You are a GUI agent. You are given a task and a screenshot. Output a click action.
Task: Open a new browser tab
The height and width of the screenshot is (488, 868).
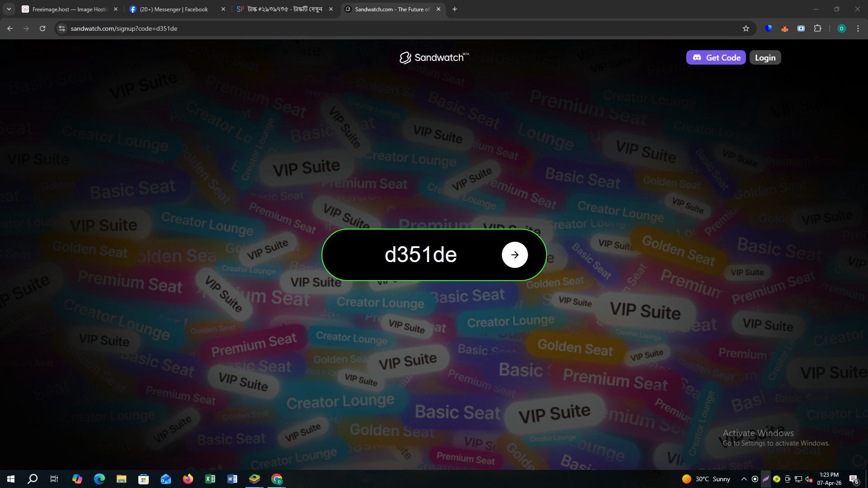point(455,9)
